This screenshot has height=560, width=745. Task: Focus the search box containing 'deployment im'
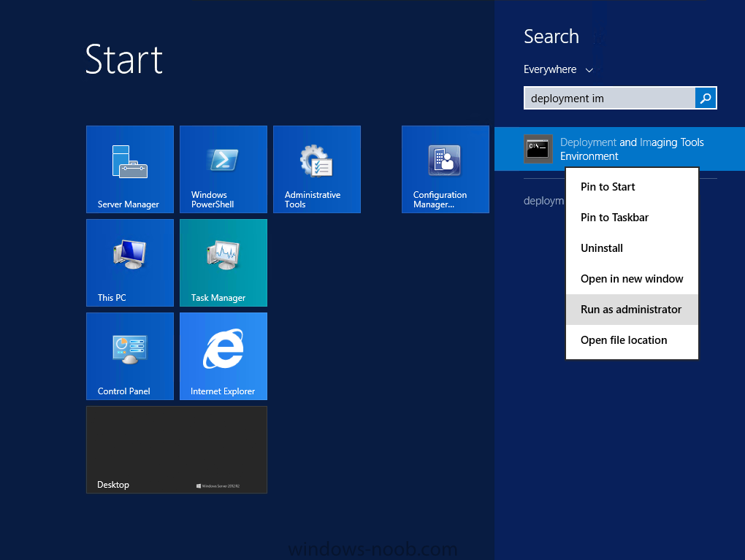[x=610, y=99]
